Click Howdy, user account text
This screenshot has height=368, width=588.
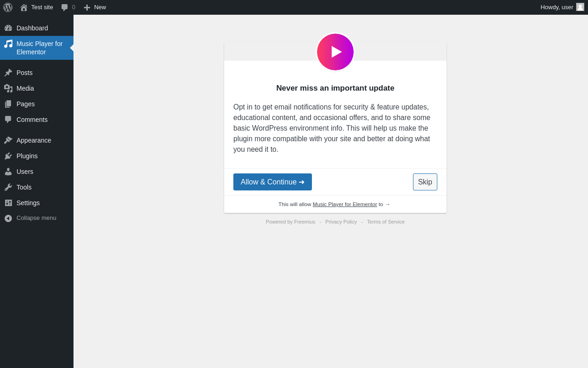pyautogui.click(x=557, y=7)
